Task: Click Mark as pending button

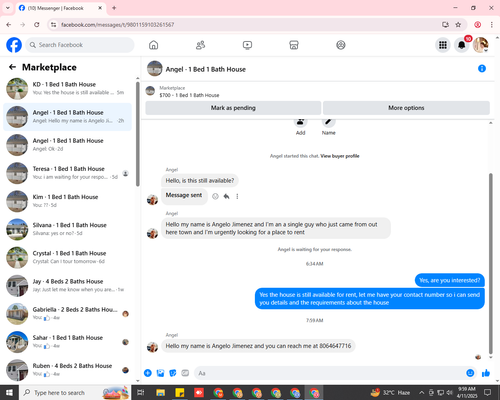Action: [x=233, y=108]
